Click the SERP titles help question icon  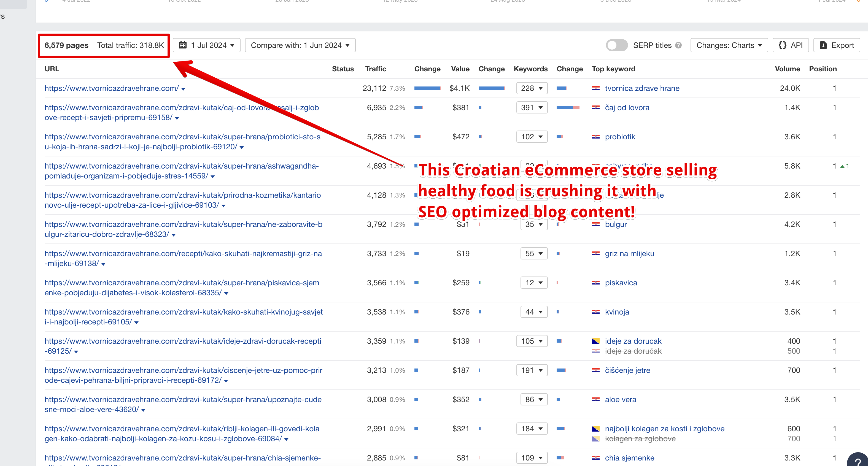point(678,45)
